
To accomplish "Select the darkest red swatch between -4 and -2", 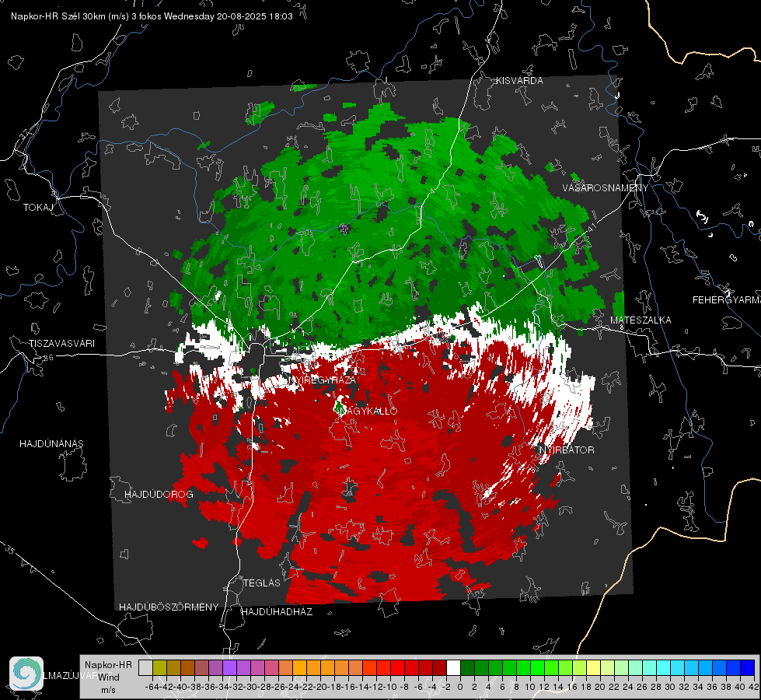I will (x=439, y=667).
